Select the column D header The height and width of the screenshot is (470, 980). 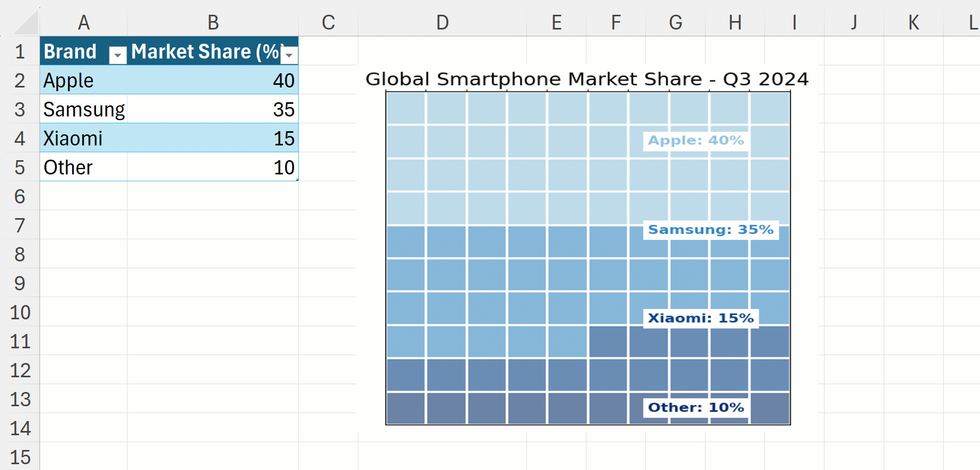[x=442, y=23]
